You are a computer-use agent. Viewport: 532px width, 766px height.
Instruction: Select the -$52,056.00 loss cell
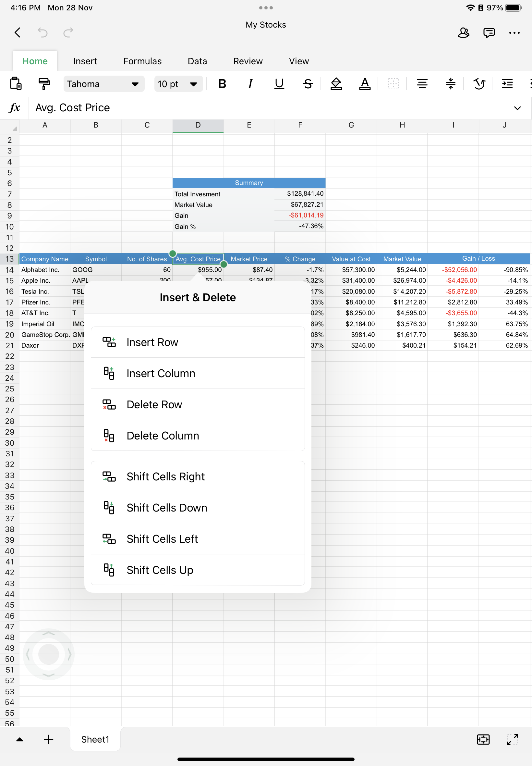coord(453,270)
